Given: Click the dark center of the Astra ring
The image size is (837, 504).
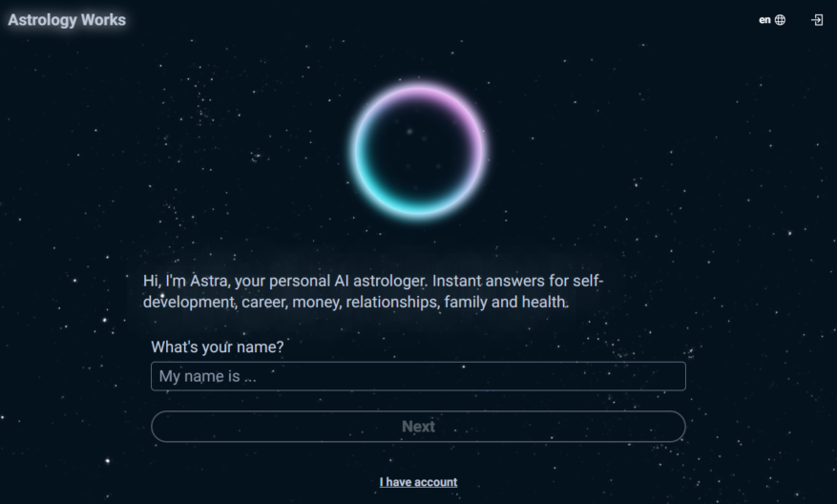Looking at the screenshot, I should coord(419,151).
